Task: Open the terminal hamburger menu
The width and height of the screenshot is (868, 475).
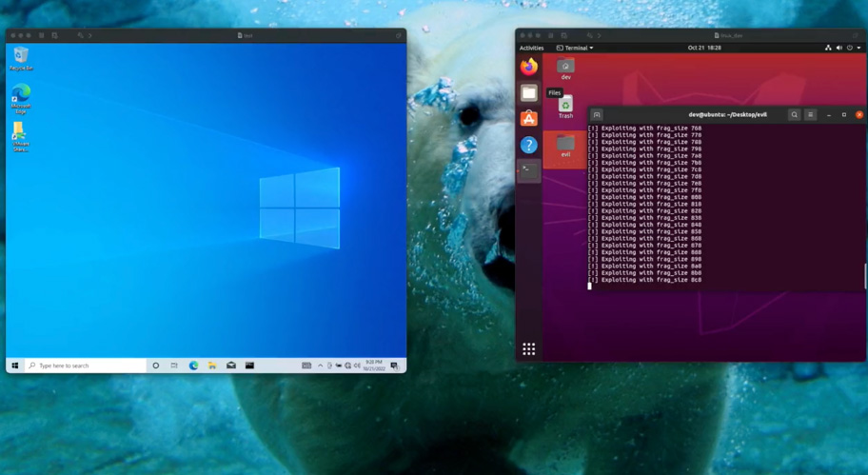Action: tap(810, 114)
